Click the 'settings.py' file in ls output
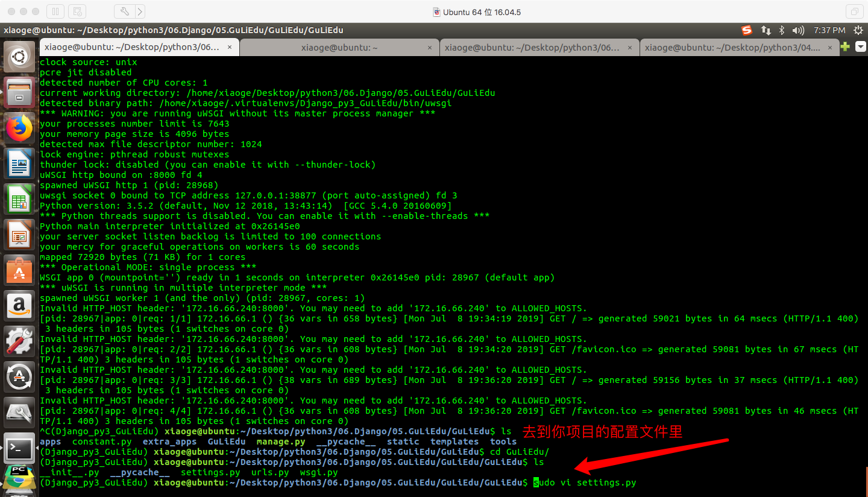Image resolution: width=868 pixels, height=497 pixels. [210, 472]
